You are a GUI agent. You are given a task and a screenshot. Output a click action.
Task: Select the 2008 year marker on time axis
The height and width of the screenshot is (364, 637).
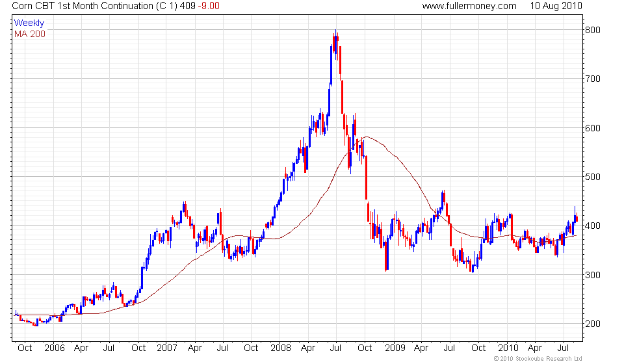[281, 348]
